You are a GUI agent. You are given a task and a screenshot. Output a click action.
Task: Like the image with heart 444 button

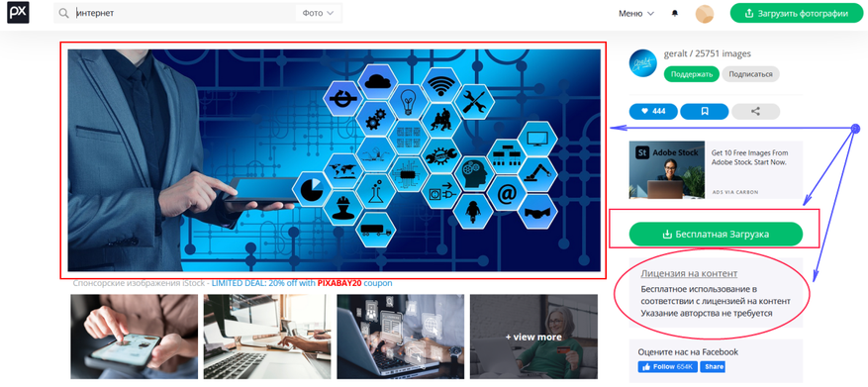pyautogui.click(x=653, y=111)
